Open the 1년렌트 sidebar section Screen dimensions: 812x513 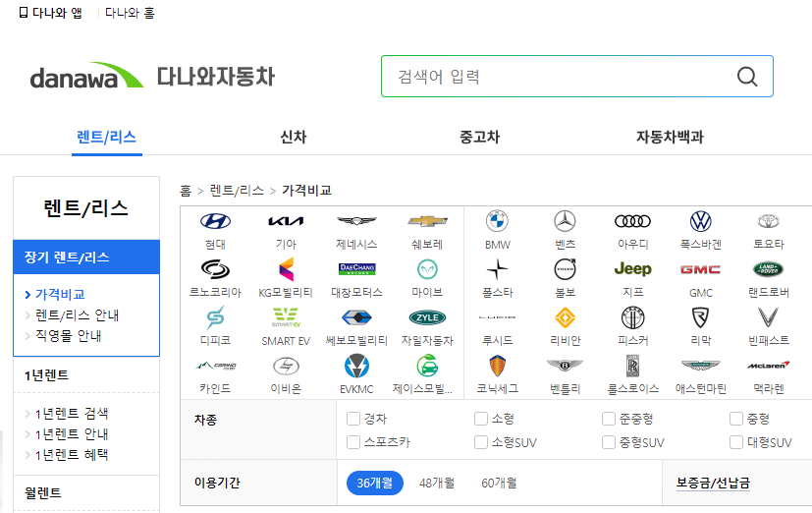pyautogui.click(x=46, y=375)
